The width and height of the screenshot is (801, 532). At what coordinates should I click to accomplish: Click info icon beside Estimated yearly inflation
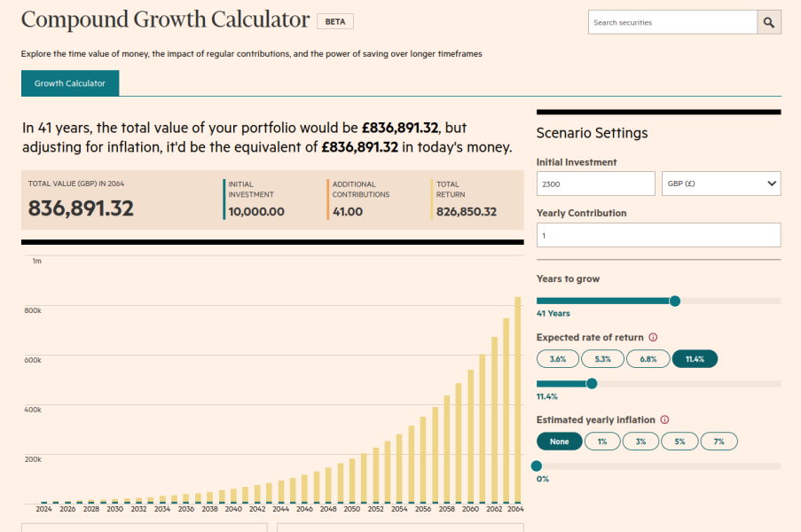point(664,419)
